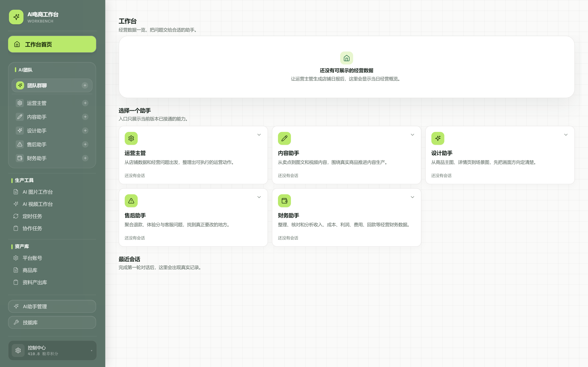Select 售后助手 in the sidebar AI团队 list

52,144
